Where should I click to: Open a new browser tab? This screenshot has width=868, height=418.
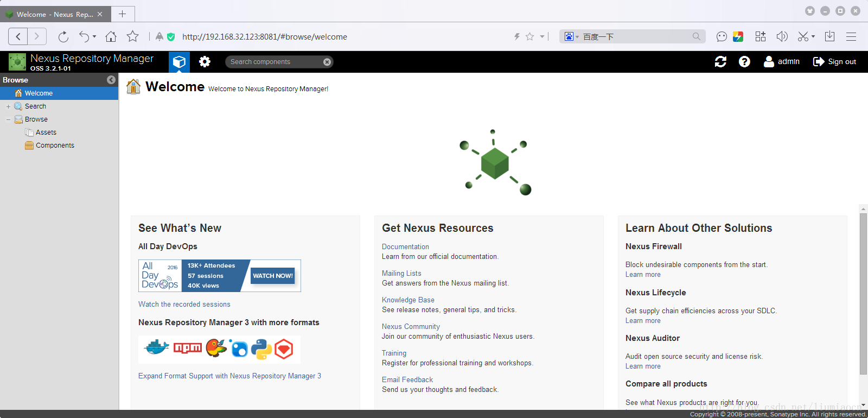click(123, 14)
